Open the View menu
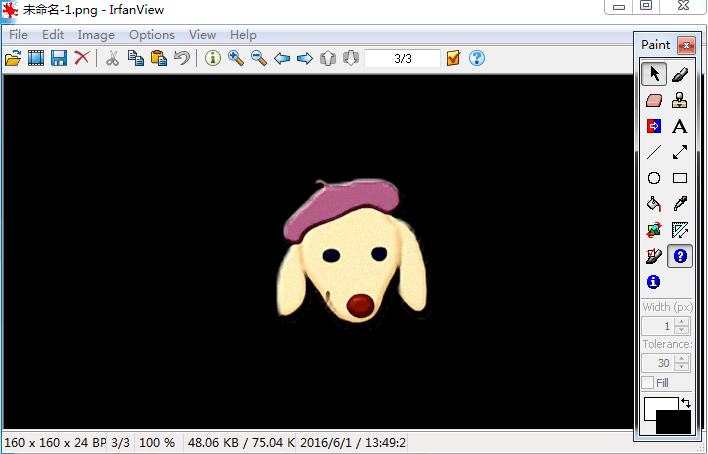The width and height of the screenshot is (708, 454). tap(202, 35)
